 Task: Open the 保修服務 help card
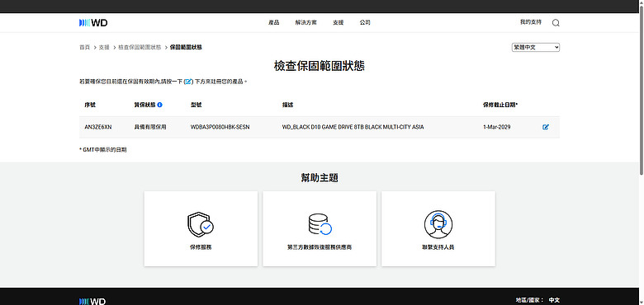[x=201, y=228]
